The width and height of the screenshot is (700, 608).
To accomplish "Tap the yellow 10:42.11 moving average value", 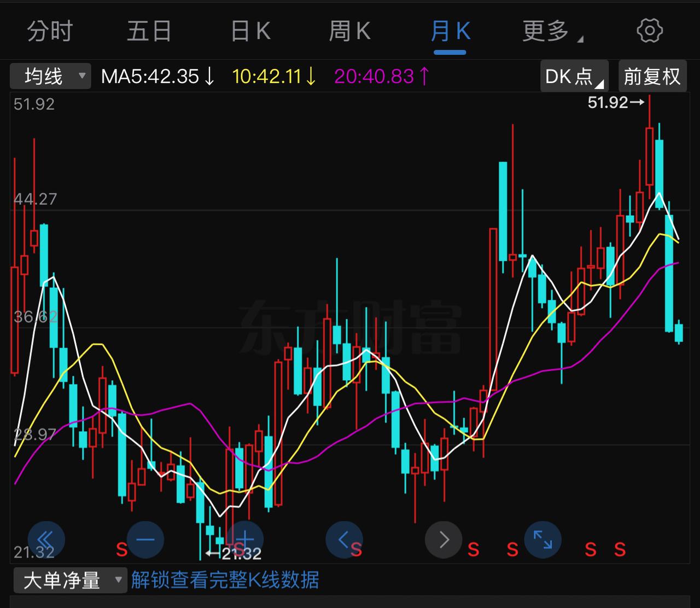I will pyautogui.click(x=275, y=76).
